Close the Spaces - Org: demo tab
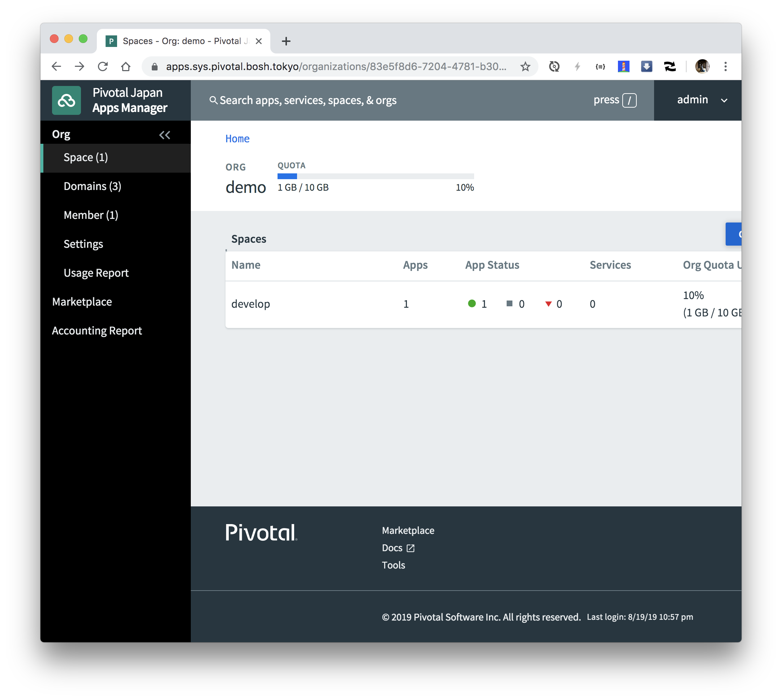782x700 pixels. click(259, 41)
